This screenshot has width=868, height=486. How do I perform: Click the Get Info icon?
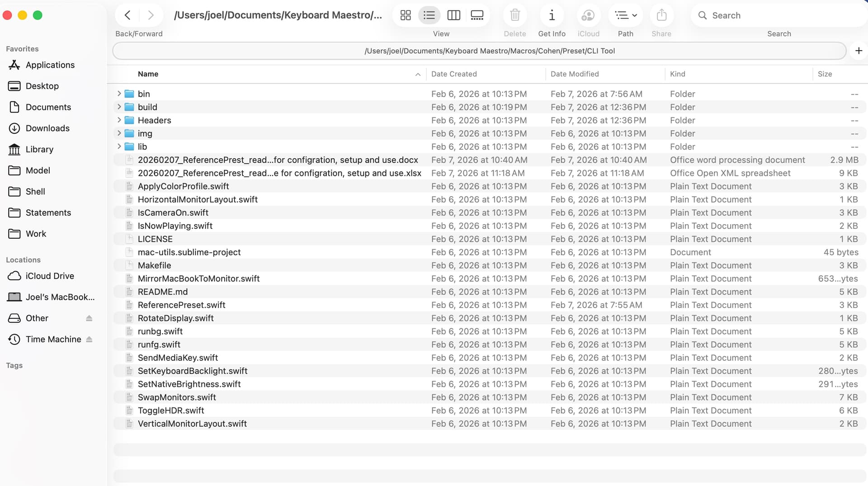pos(552,15)
